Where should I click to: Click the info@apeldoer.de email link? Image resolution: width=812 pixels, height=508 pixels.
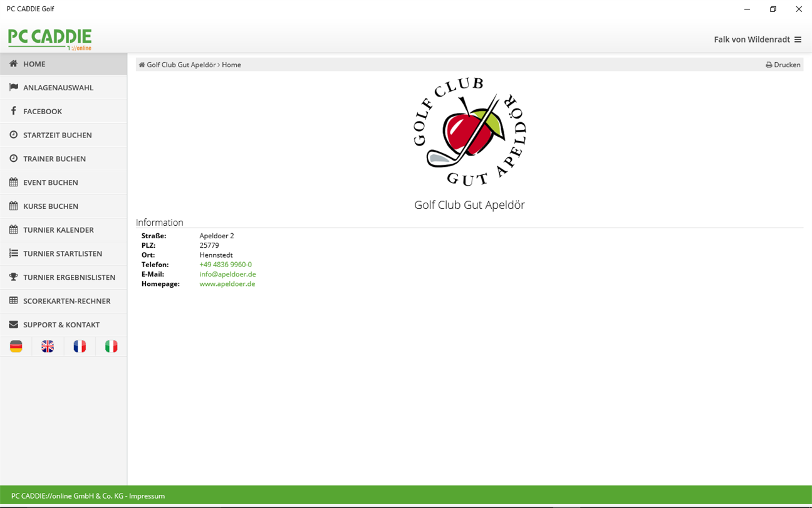coord(227,274)
